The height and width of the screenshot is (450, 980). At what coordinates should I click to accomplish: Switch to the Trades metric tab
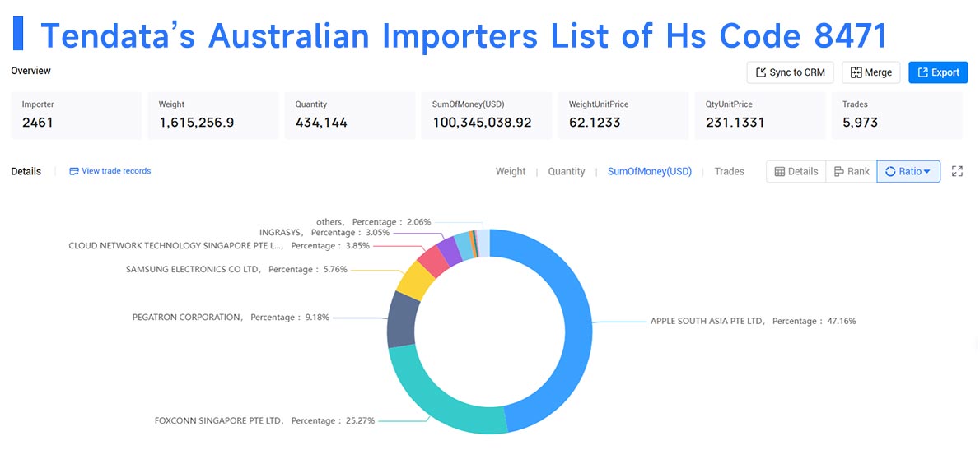(730, 172)
